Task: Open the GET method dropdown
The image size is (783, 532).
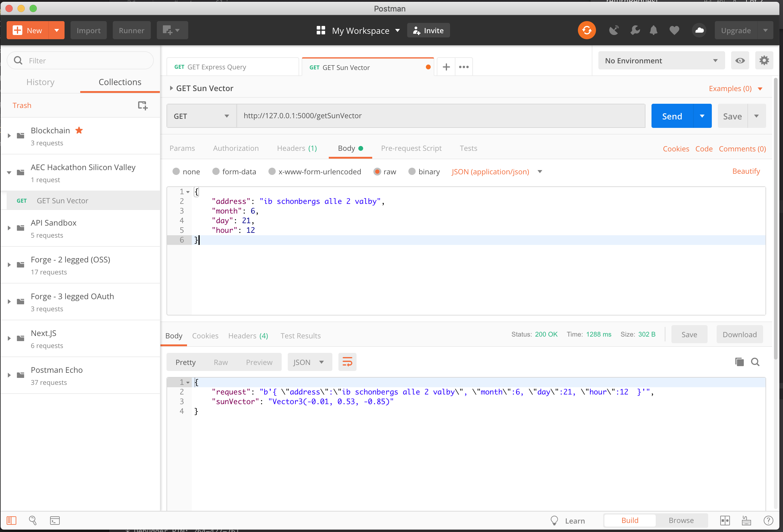Action: [x=201, y=116]
